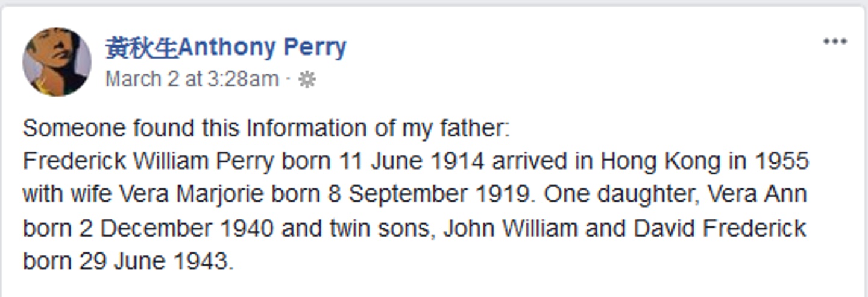Click the audience privacy gear icon

coord(307,80)
